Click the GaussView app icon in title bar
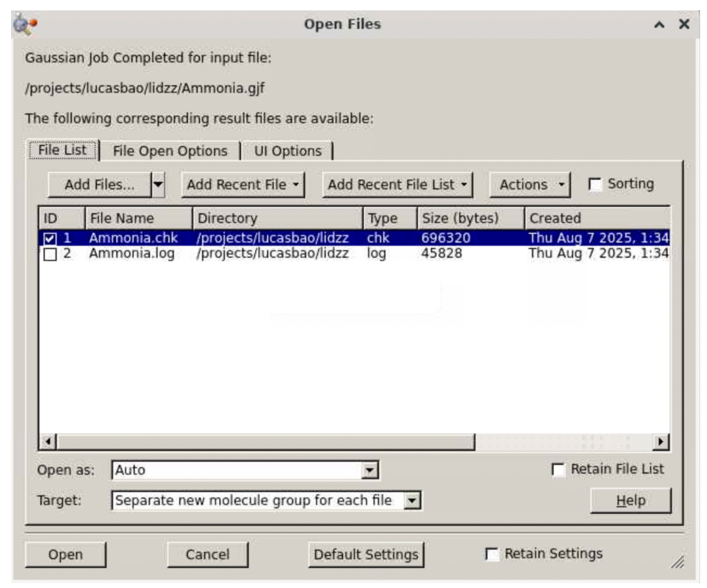Image resolution: width=707 pixels, height=588 pixels. tap(25, 25)
